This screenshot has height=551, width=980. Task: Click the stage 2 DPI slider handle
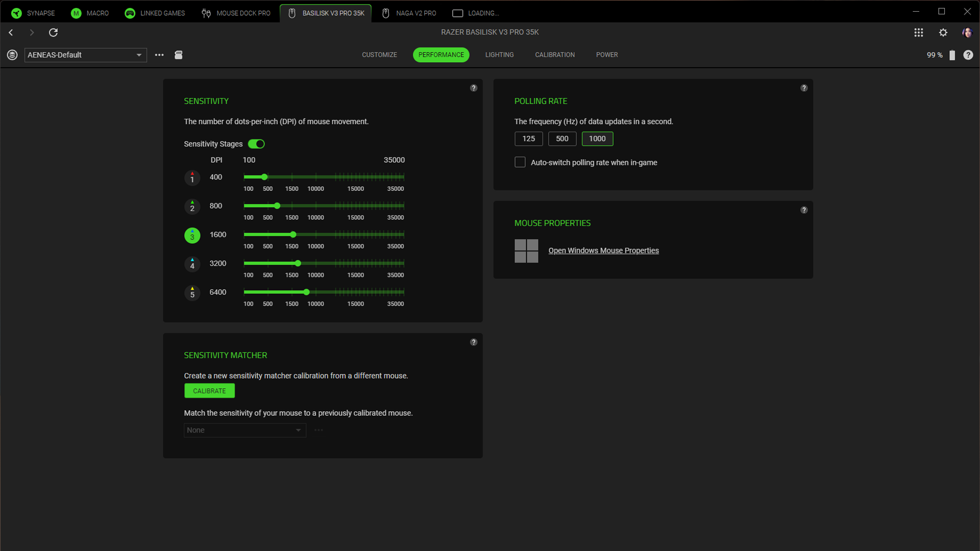277,206
